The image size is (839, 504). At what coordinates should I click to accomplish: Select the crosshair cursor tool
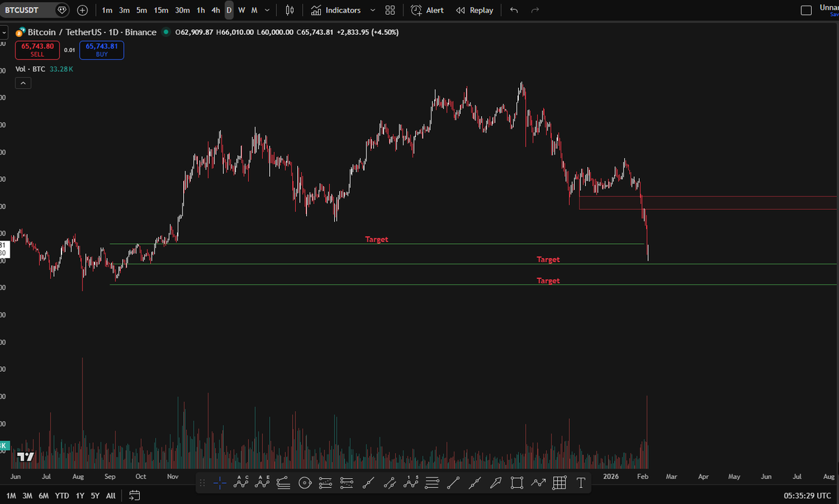(220, 483)
